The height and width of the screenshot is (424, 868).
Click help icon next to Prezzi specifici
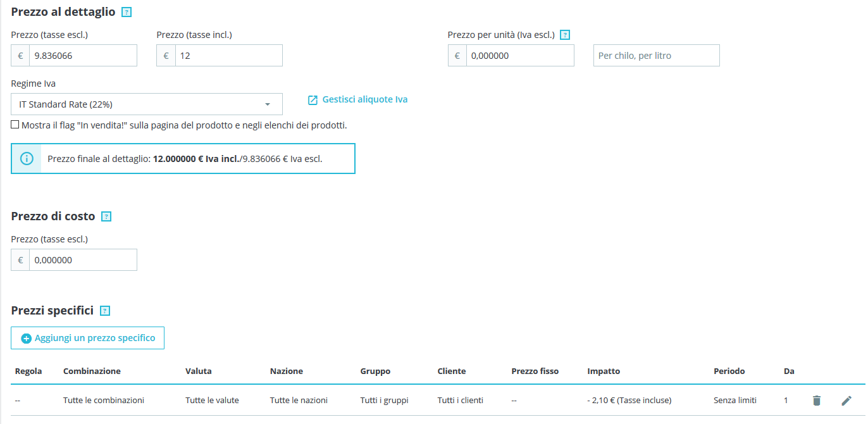pos(105,311)
